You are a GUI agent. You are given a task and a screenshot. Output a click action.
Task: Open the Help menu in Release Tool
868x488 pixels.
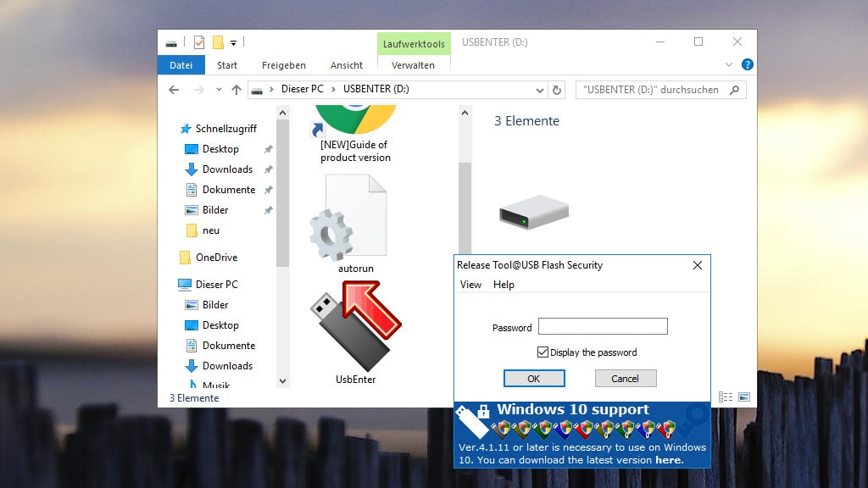point(504,285)
